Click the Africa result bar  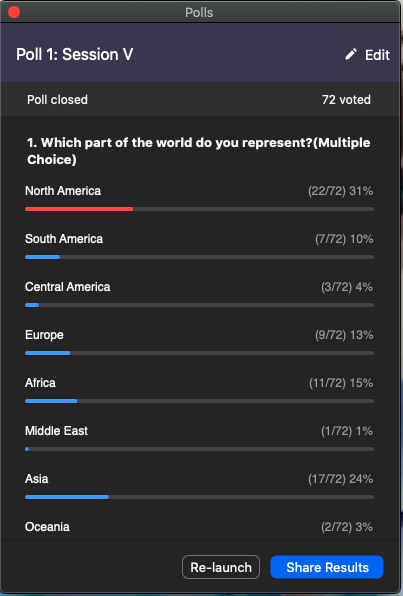tap(199, 401)
